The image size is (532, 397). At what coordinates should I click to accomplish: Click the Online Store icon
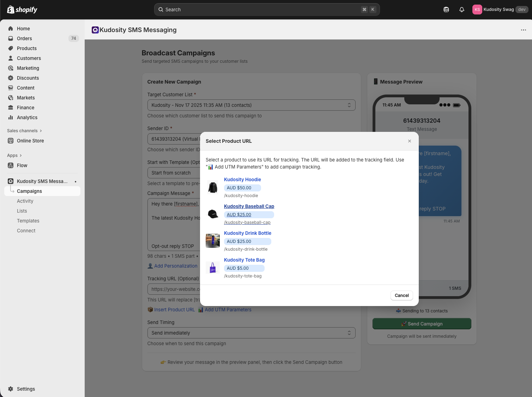(11, 141)
